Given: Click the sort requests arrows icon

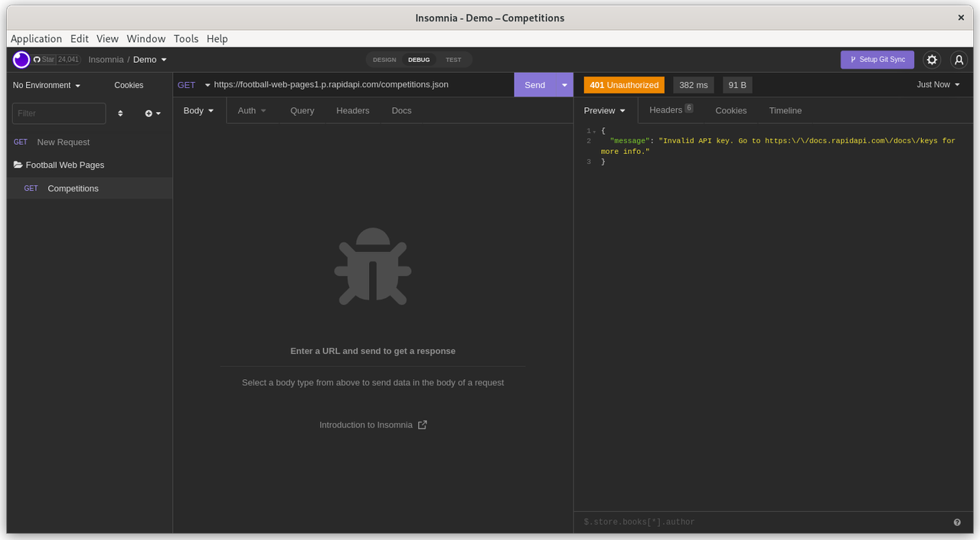Looking at the screenshot, I should click(120, 113).
